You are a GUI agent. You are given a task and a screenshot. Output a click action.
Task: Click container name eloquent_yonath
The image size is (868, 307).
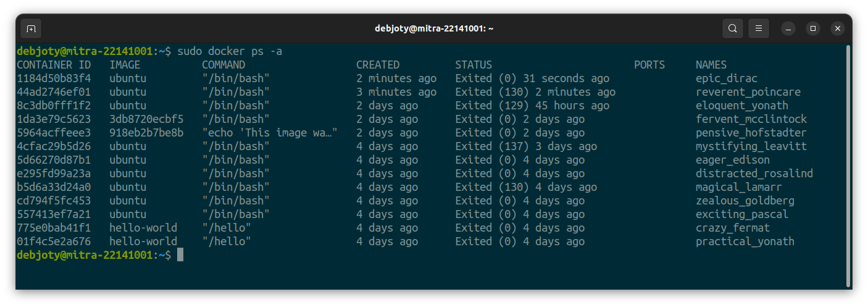742,106
